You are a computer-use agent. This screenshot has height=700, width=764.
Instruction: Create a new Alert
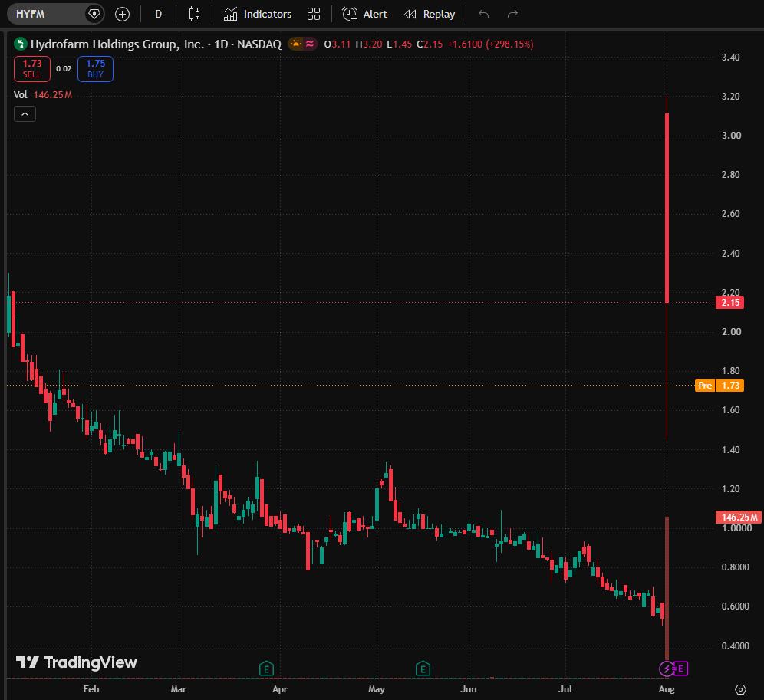pos(364,14)
